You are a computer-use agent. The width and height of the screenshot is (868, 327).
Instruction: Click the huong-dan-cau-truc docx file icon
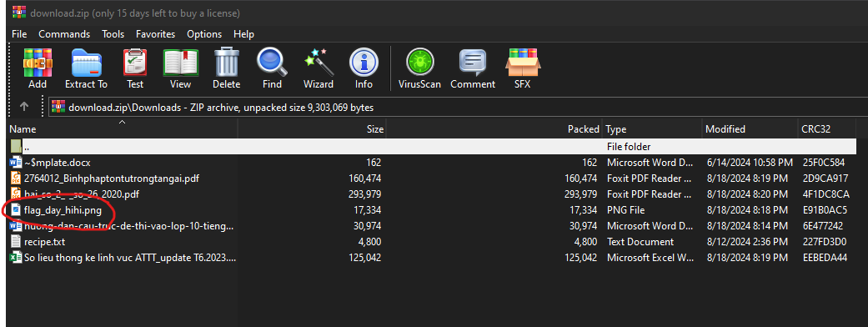[x=16, y=226]
